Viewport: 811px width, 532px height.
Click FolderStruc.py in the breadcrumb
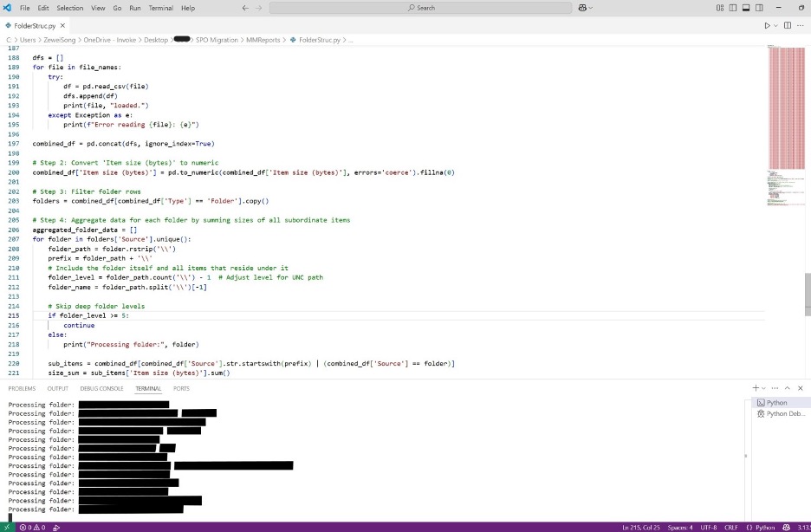(x=320, y=40)
